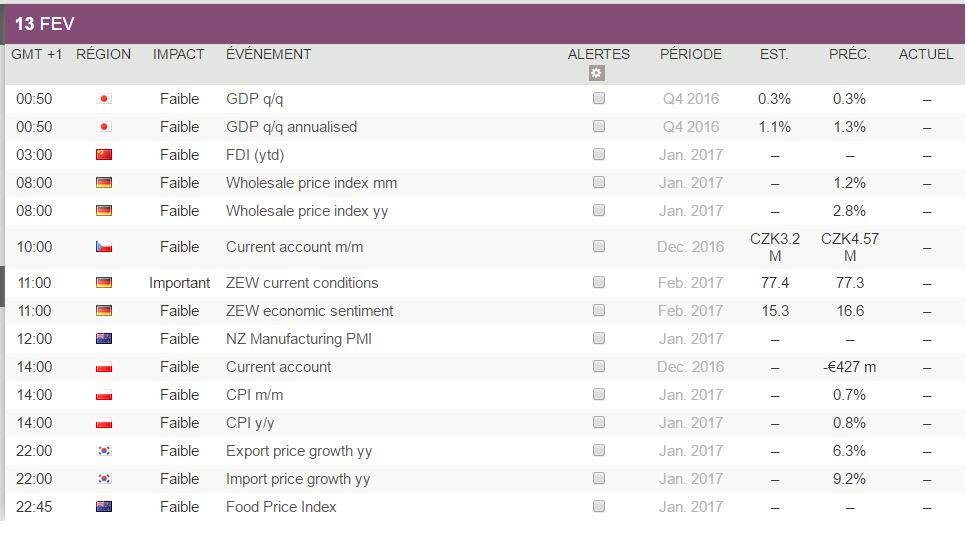Click the Czech flag beside Current account m/m
This screenshot has width=967, height=547.
coord(104,247)
